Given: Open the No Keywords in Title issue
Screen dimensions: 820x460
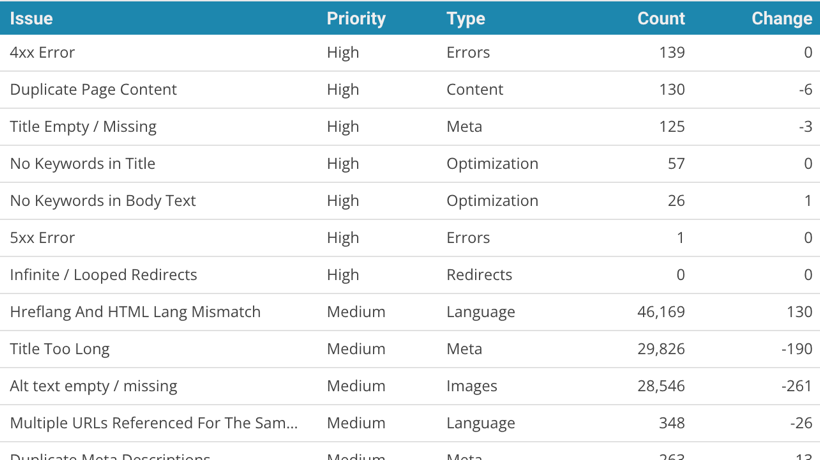Looking at the screenshot, I should (x=82, y=163).
